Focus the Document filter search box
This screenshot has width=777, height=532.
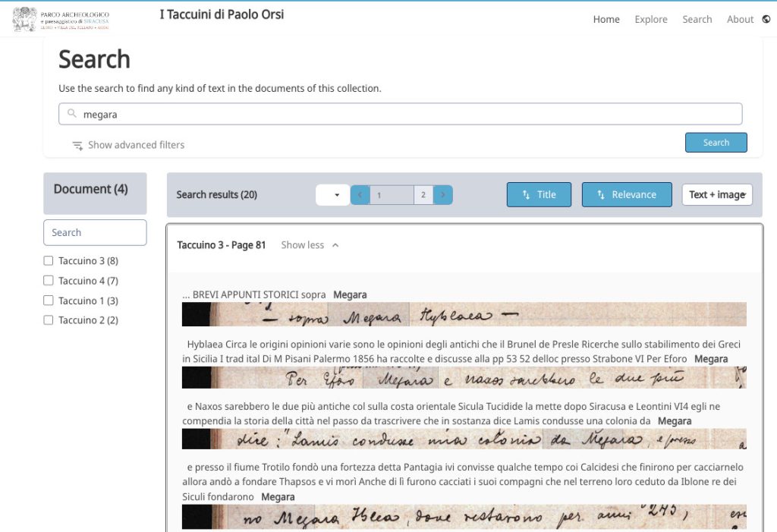(95, 232)
